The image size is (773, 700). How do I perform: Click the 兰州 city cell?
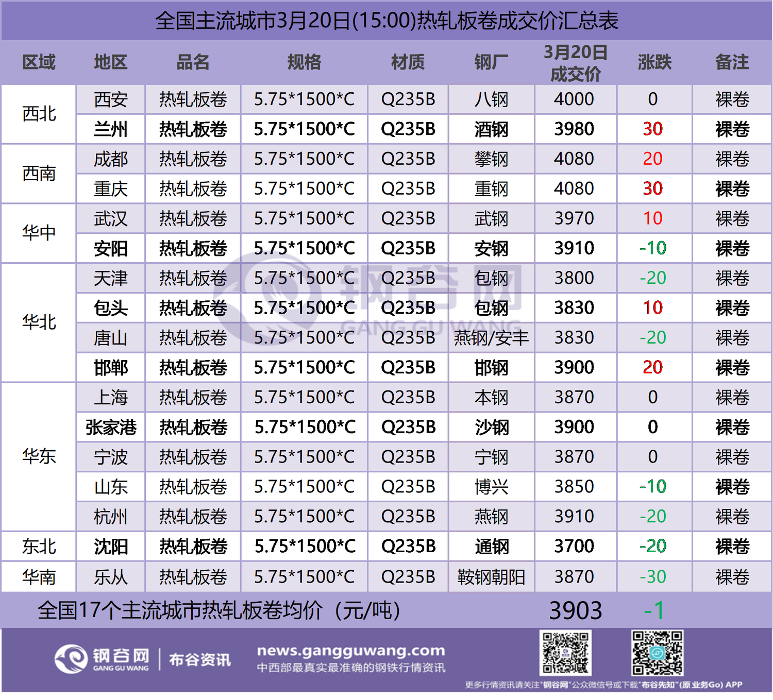tap(111, 129)
